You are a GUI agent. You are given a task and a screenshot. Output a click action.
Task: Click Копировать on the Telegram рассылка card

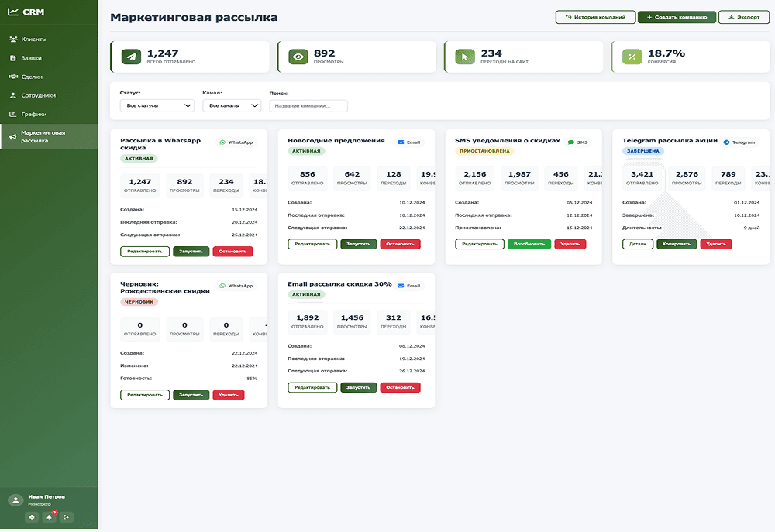(677, 244)
